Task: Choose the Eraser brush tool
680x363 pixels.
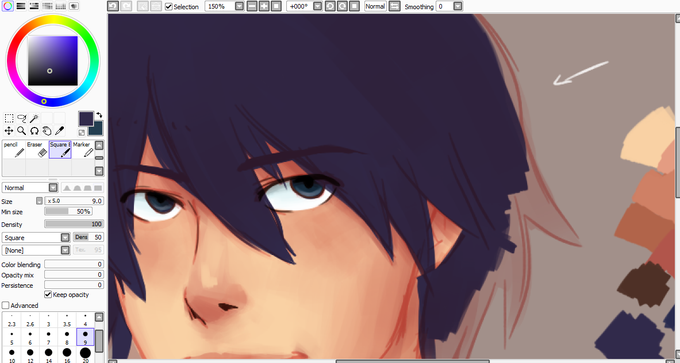Action: 37,150
